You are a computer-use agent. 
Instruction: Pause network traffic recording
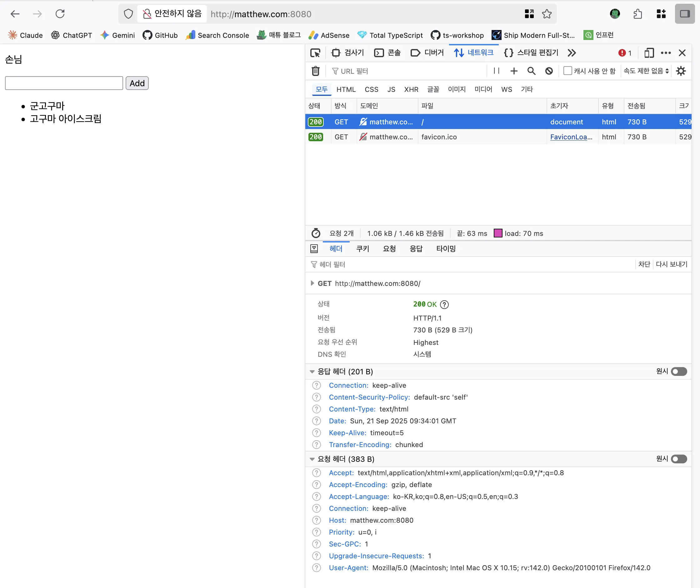click(496, 71)
